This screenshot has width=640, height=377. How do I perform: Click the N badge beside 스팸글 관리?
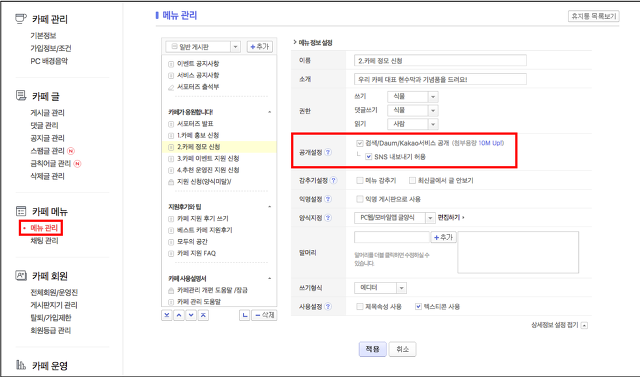pyautogui.click(x=71, y=151)
